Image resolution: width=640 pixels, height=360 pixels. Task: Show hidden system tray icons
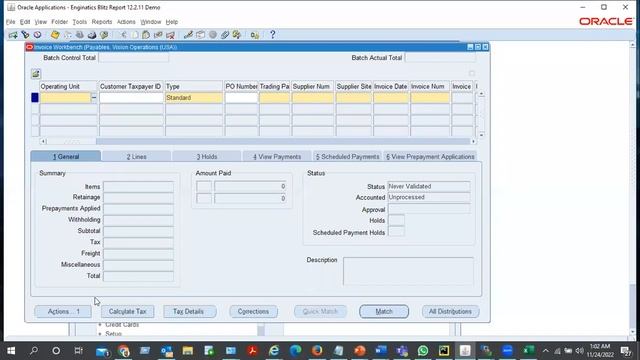click(x=546, y=351)
